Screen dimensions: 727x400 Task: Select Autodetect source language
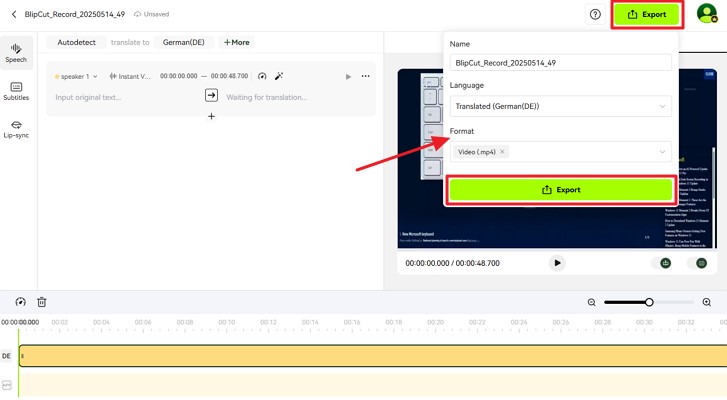point(77,42)
